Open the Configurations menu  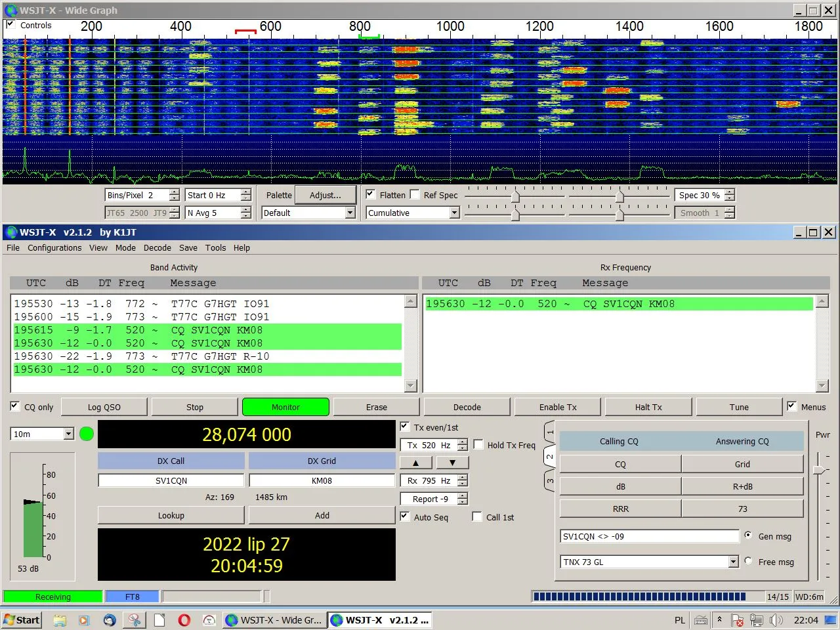(54, 248)
